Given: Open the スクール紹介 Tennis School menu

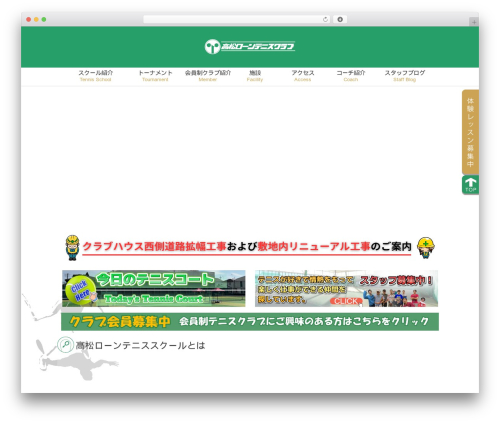Looking at the screenshot, I should click(96, 76).
